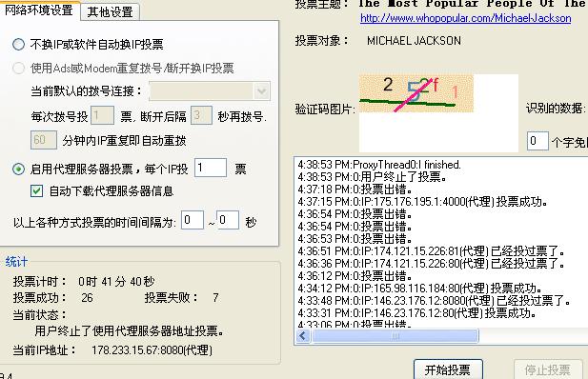This screenshot has height=379, width=588.
Task: Click the log's horizontal scrollbar thumb
Action: 395,335
